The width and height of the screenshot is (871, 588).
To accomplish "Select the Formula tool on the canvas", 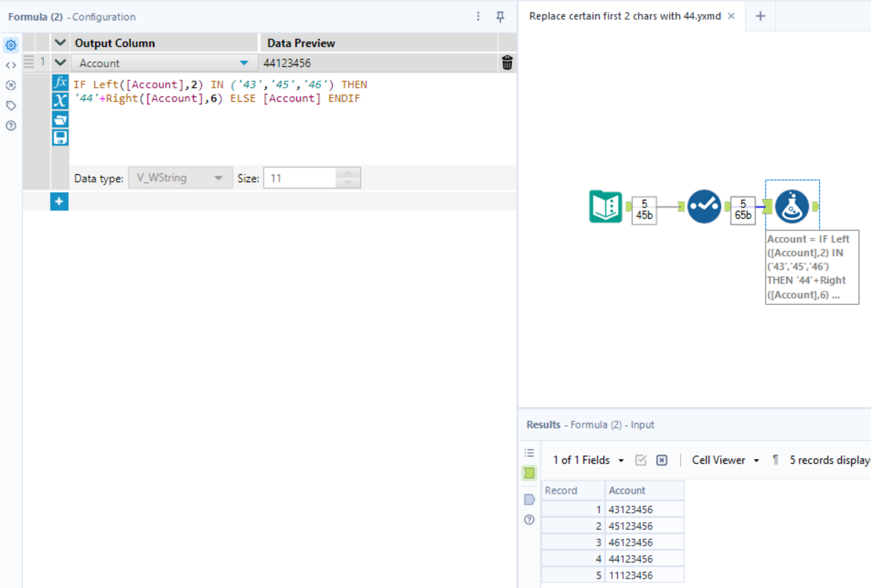I will (x=793, y=206).
